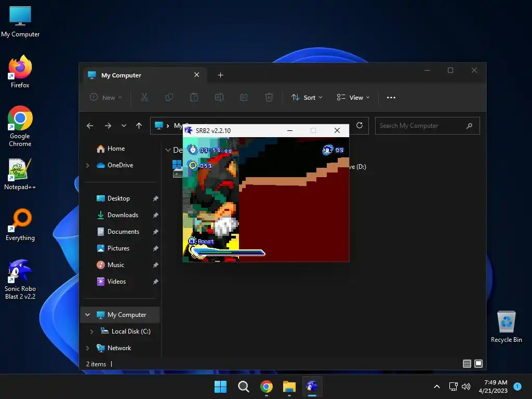Go up one folder level
The height and width of the screenshot is (399, 532).
click(139, 126)
